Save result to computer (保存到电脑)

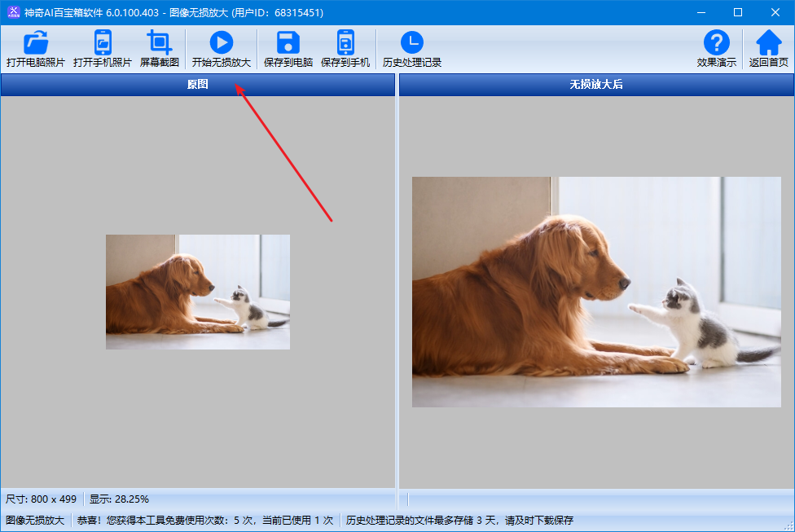pos(288,49)
